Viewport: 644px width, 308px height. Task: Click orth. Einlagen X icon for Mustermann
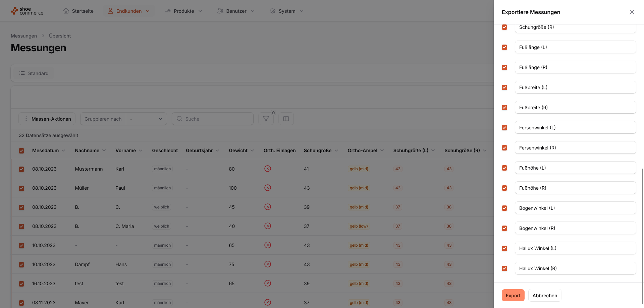click(267, 169)
